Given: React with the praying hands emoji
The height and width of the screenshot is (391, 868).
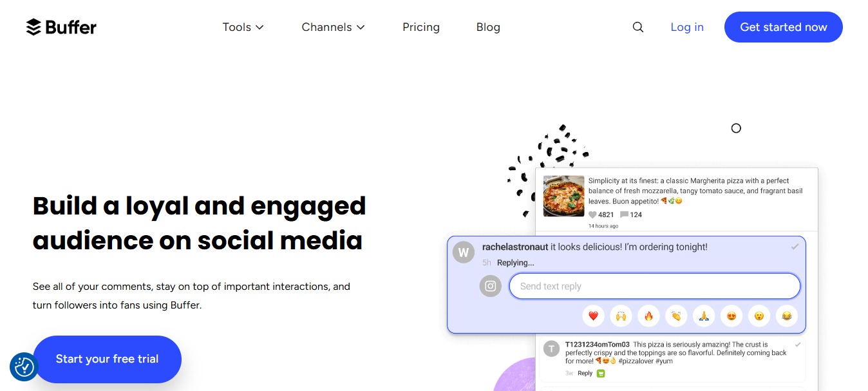Looking at the screenshot, I should (703, 316).
